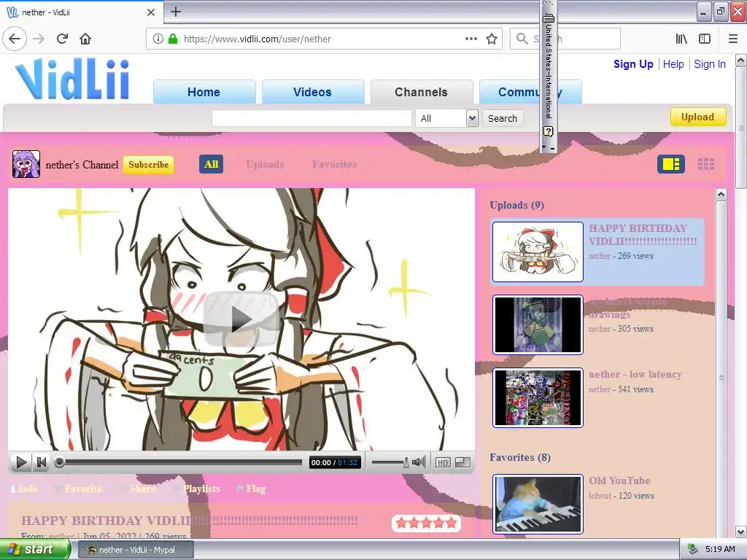Reload the VidLii page
Viewport: 747px width, 560px height.
click(x=63, y=39)
